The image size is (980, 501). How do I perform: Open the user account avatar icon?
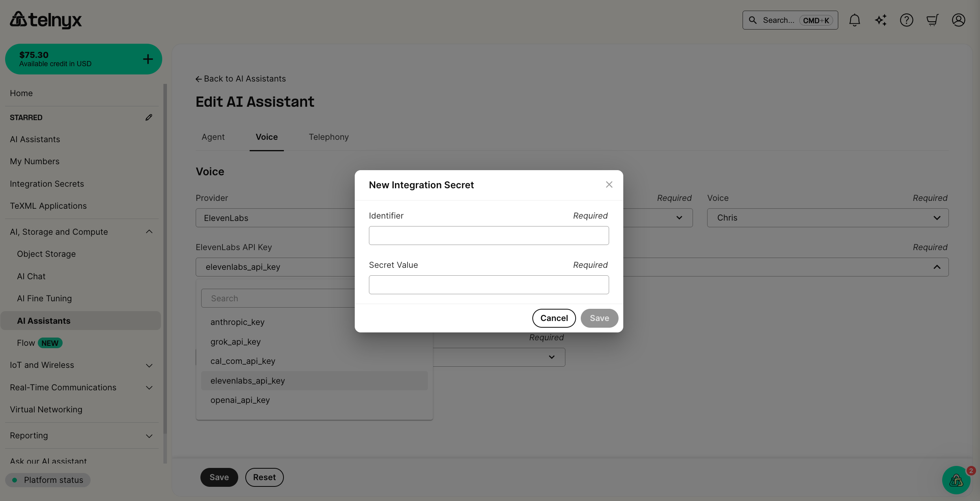(x=958, y=20)
